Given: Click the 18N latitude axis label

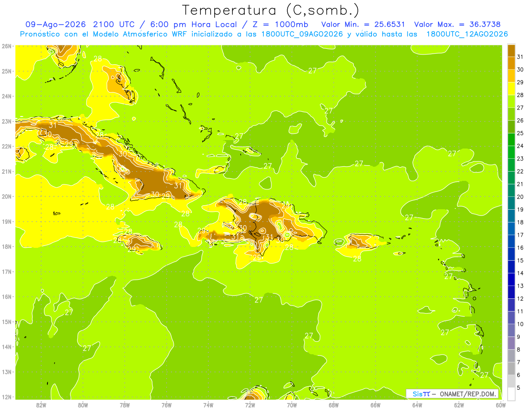Looking at the screenshot, I should point(7,247).
